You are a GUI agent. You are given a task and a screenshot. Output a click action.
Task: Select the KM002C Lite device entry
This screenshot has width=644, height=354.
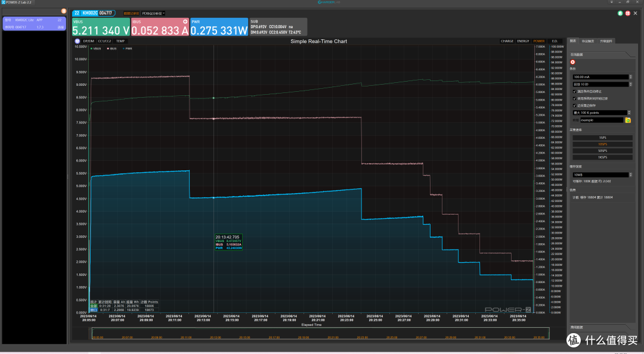(x=34, y=23)
